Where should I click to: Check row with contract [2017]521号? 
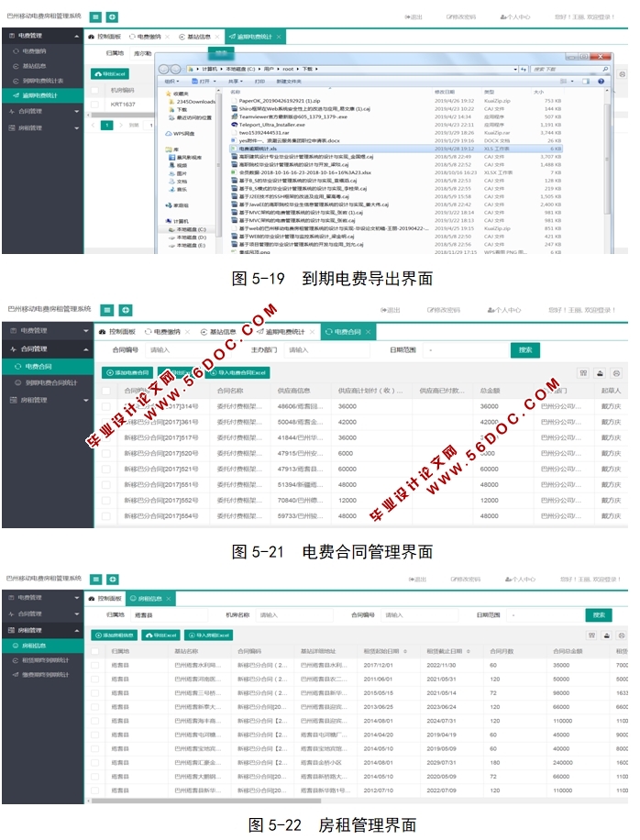(x=106, y=469)
